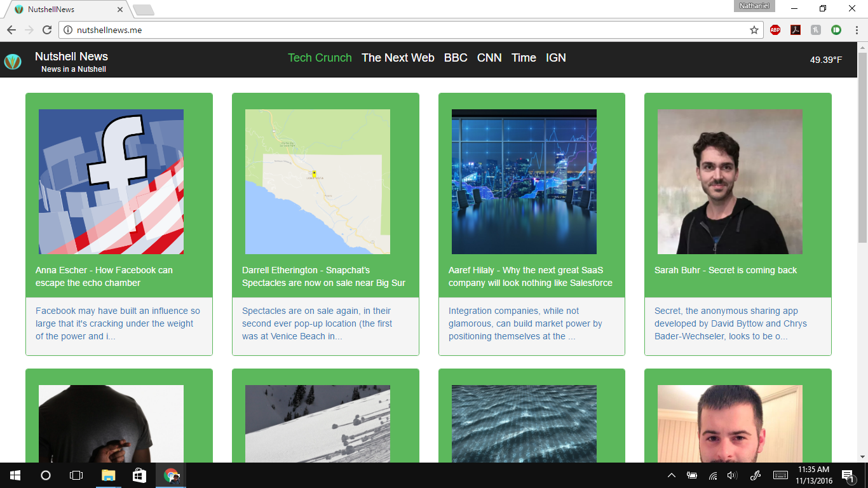
Task: Open the Chrome three-dot menu
Action: point(857,30)
